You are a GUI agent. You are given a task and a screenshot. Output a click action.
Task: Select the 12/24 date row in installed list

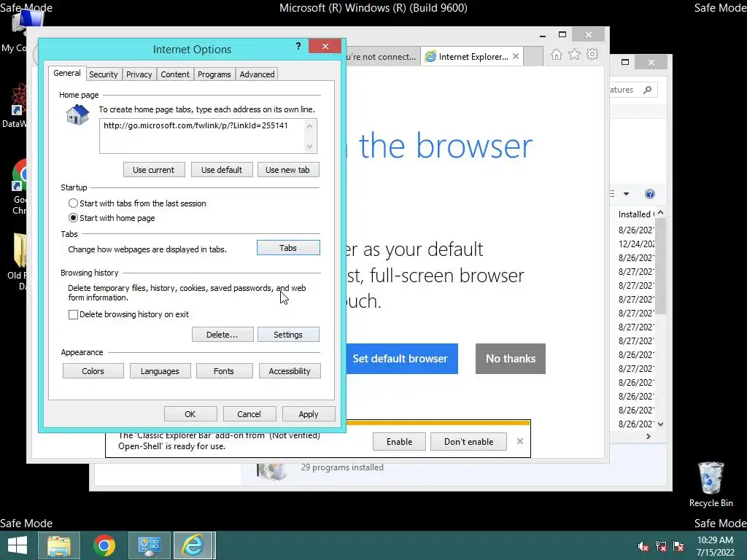click(636, 244)
